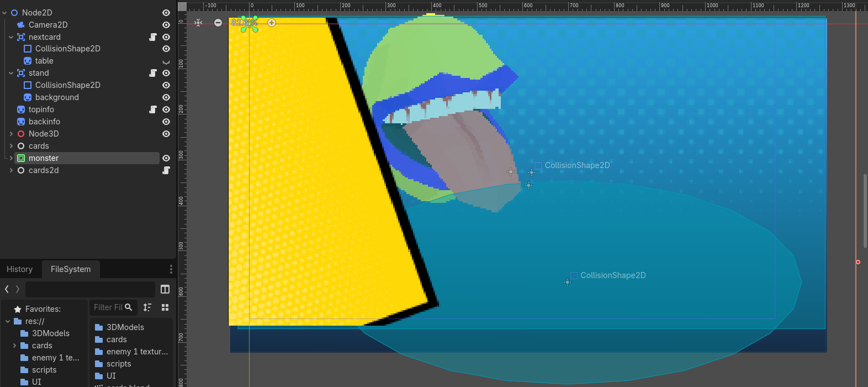Show the hidden table node

[x=166, y=61]
